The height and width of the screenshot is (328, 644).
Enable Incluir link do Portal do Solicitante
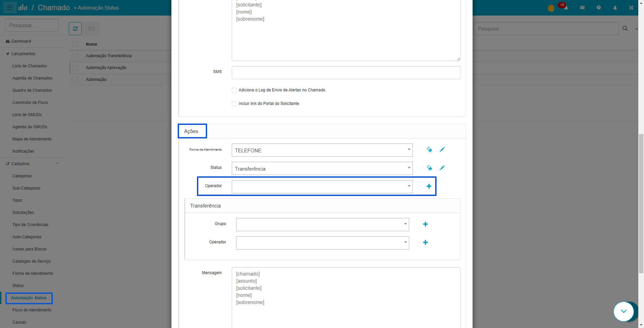tap(234, 104)
